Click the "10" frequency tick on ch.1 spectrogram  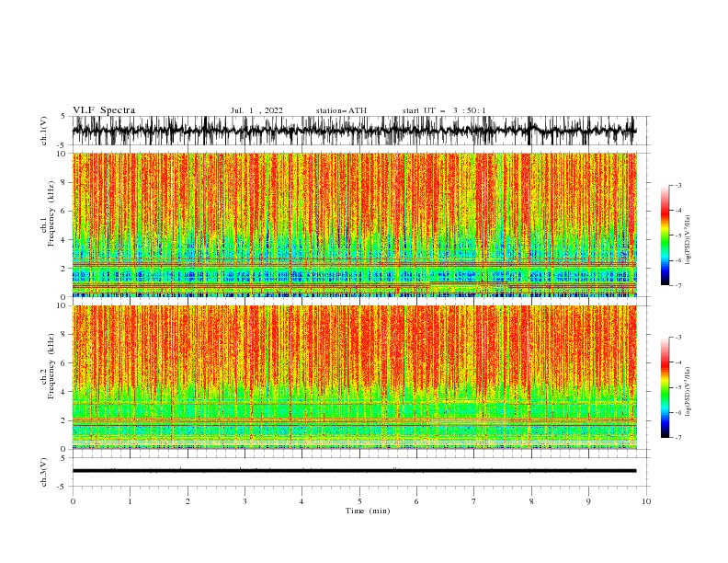point(61,154)
